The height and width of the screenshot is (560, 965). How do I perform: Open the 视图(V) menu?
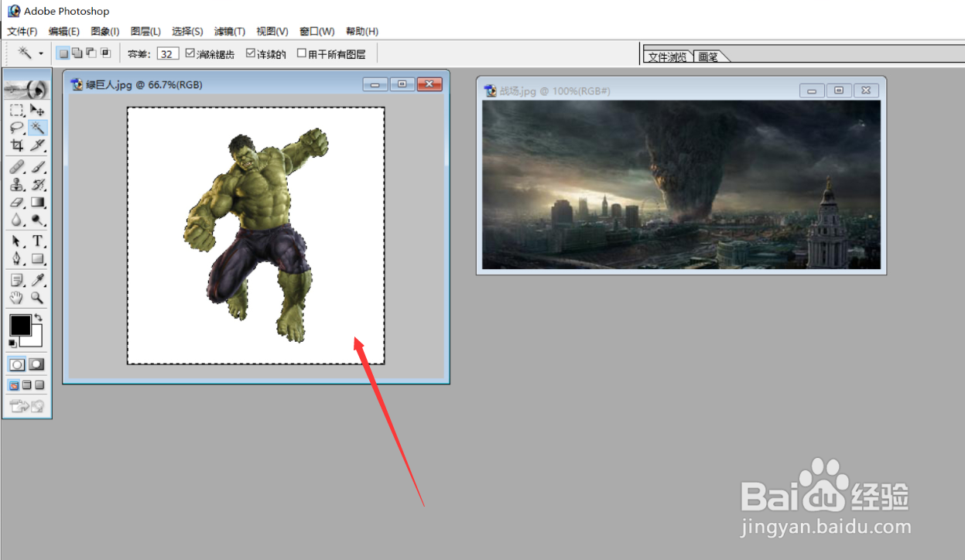(x=272, y=31)
